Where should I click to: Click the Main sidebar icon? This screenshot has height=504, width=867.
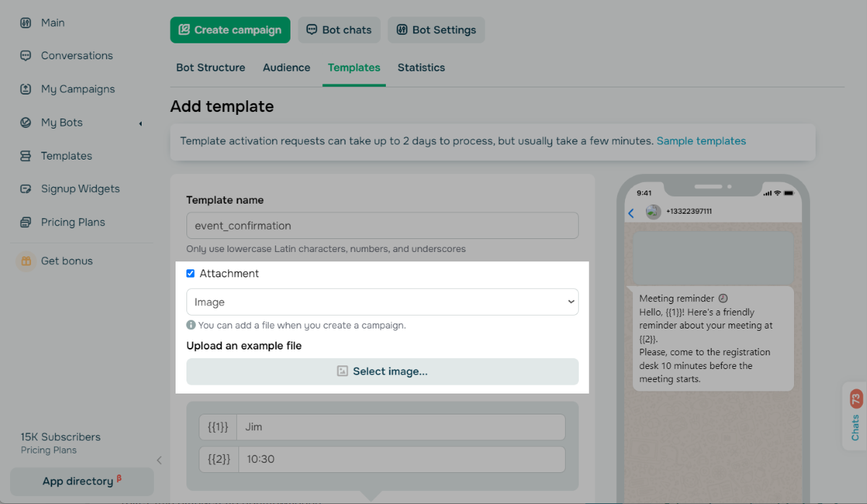[26, 23]
